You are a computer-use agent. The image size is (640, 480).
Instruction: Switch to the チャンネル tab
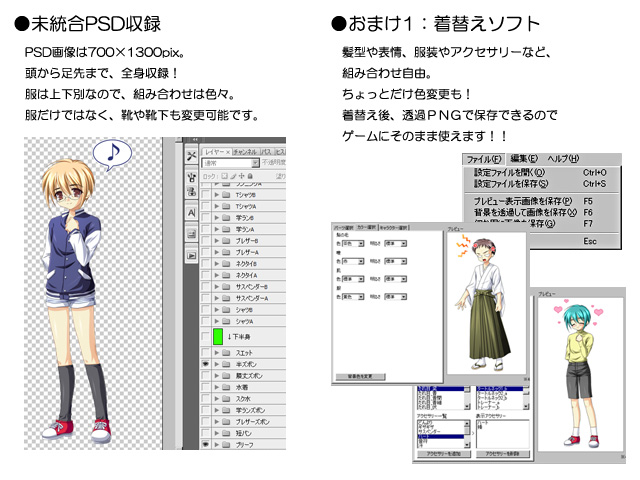point(245,152)
